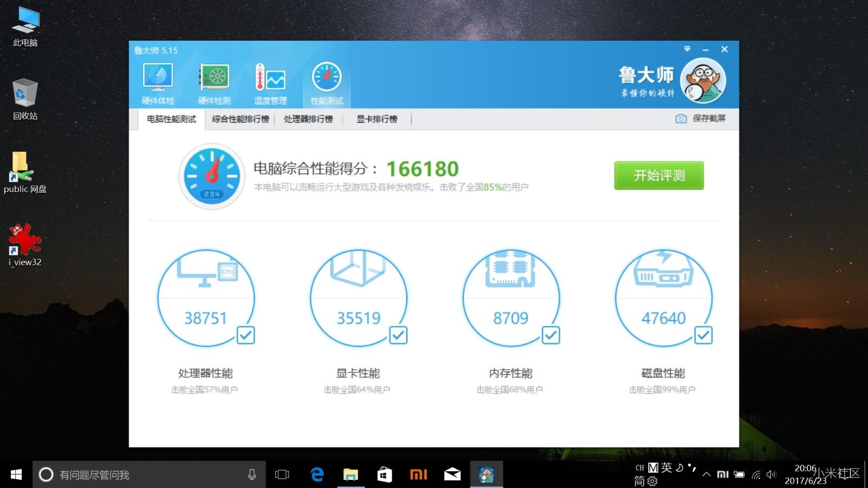Select public 网盘 desktop shortcut
Image resolution: width=868 pixels, height=488 pixels.
[x=25, y=172]
